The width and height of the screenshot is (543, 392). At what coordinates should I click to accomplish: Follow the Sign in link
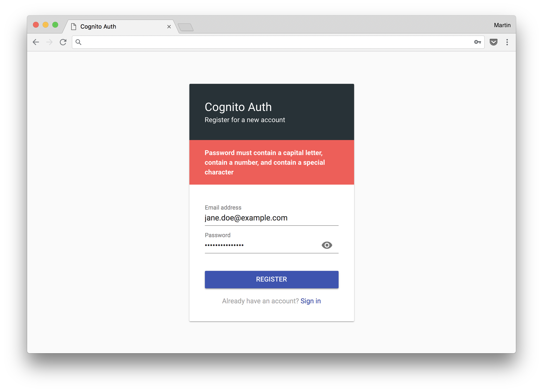(x=310, y=301)
